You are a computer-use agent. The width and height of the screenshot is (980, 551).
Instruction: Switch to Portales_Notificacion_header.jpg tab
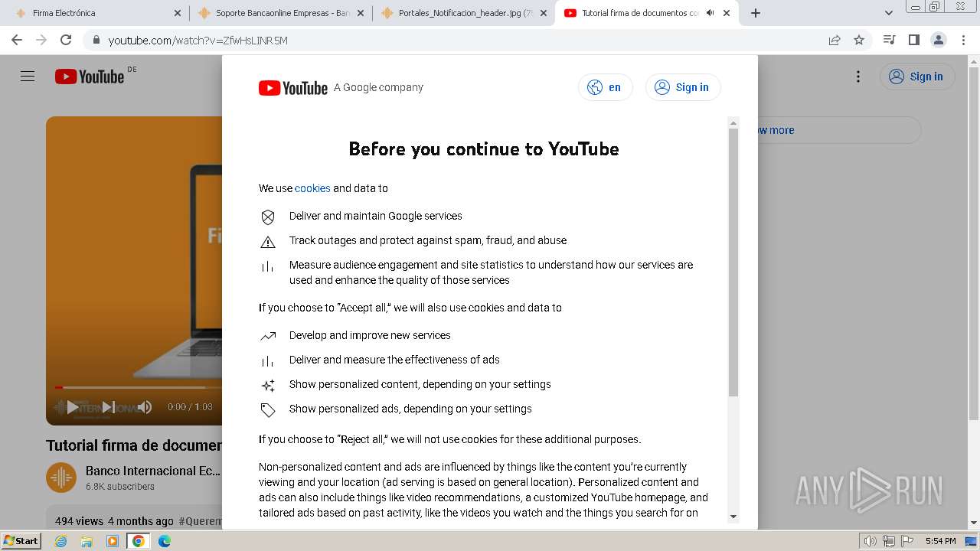pos(463,13)
